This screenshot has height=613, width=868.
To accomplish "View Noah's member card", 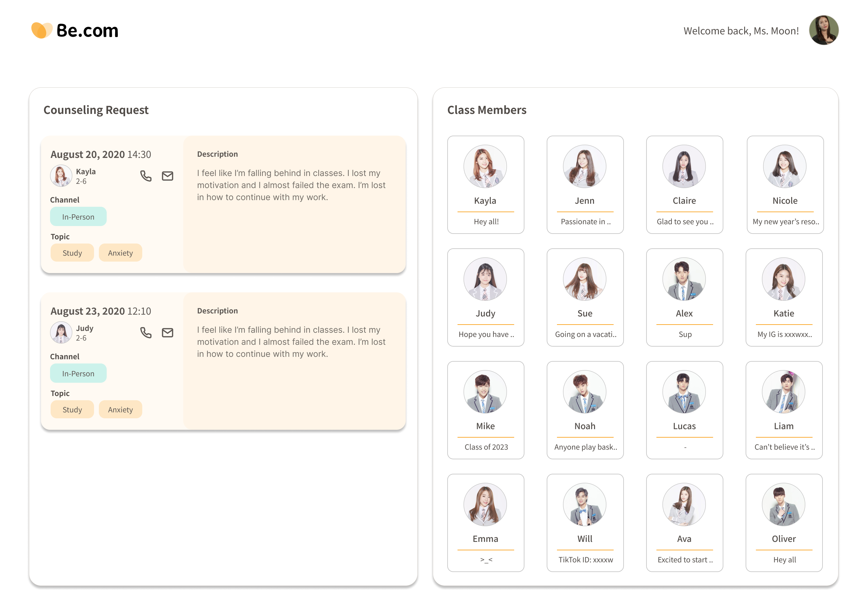I will click(x=585, y=410).
